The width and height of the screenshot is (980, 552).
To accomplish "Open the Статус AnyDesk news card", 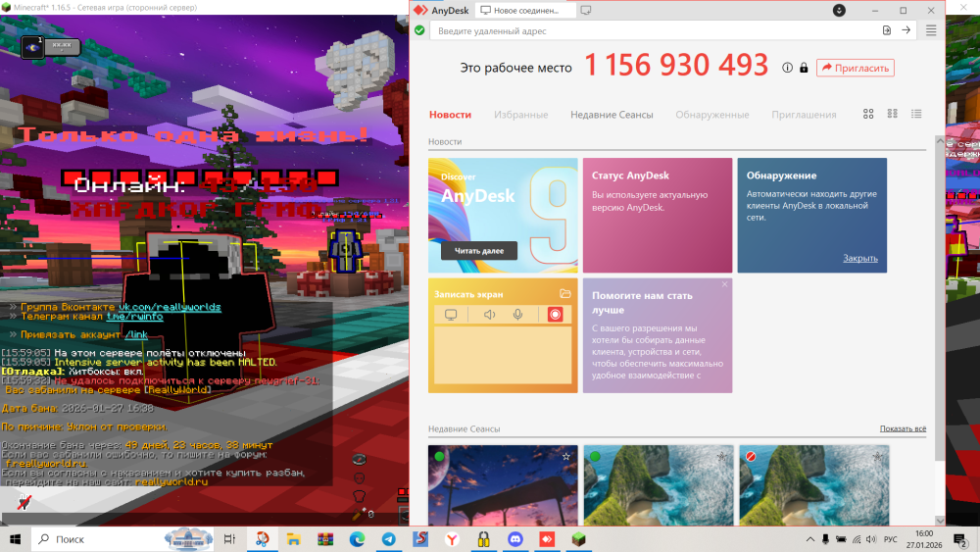I will click(658, 215).
